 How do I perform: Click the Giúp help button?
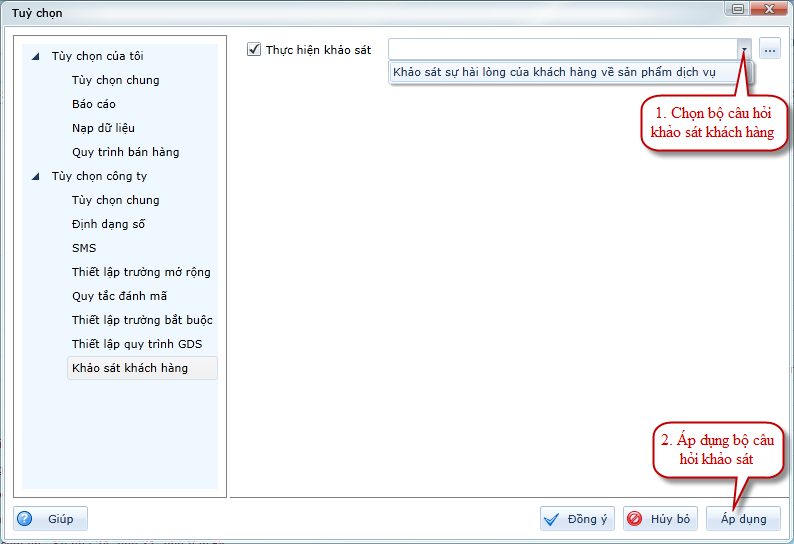coord(51,519)
